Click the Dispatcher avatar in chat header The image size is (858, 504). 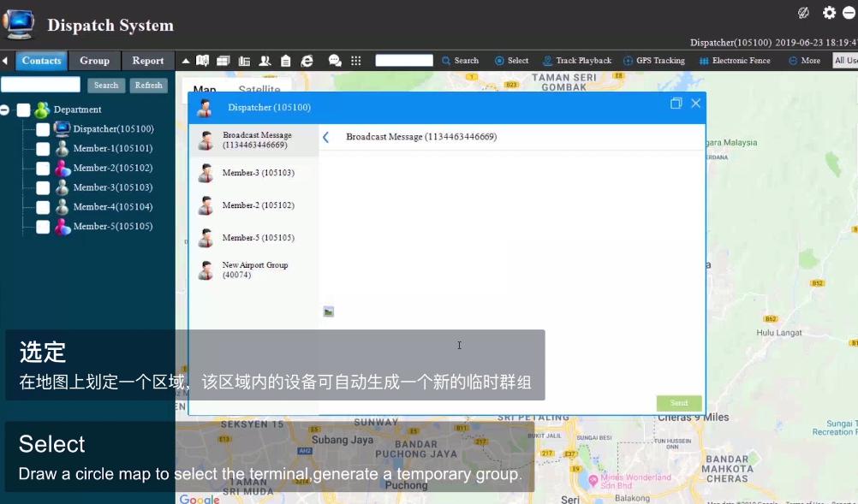(205, 108)
